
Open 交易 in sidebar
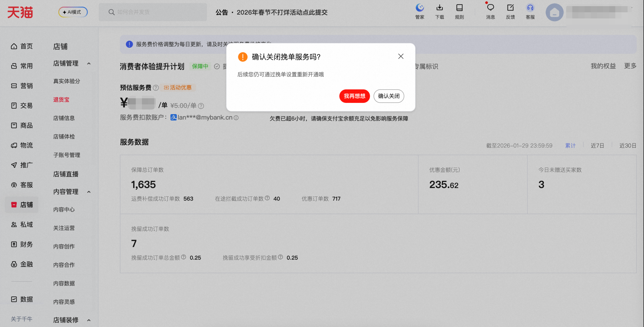click(22, 105)
